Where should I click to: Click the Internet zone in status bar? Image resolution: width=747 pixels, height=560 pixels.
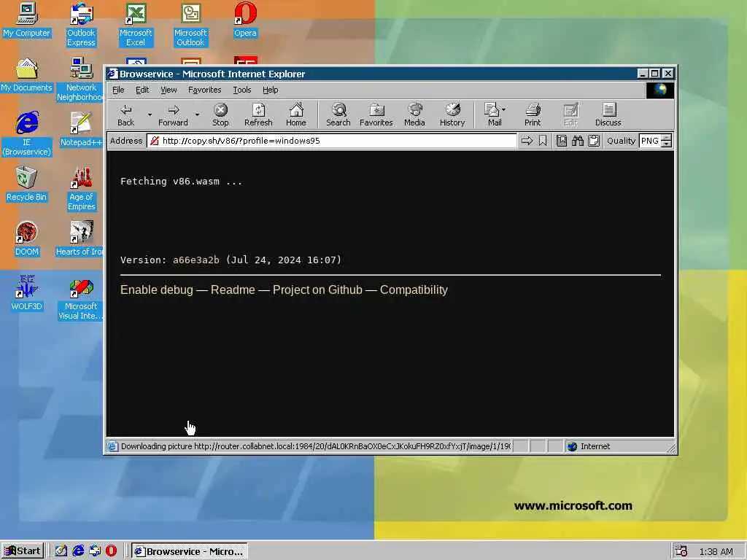click(589, 446)
